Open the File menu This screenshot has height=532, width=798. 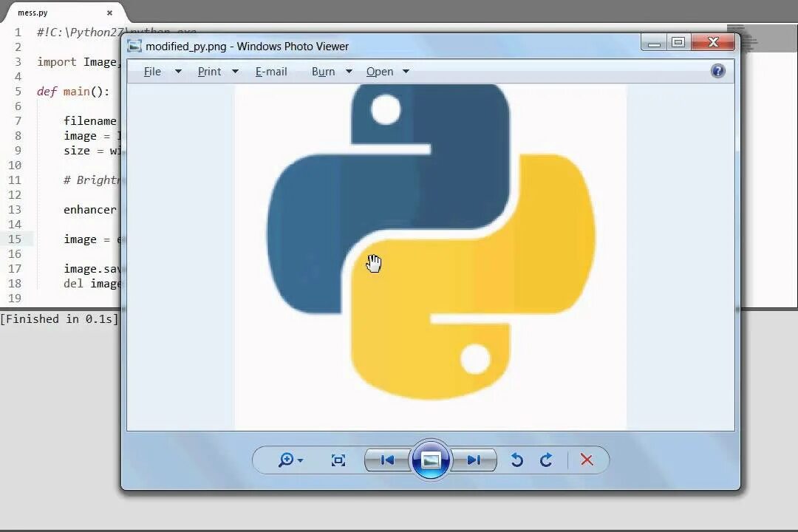[152, 72]
